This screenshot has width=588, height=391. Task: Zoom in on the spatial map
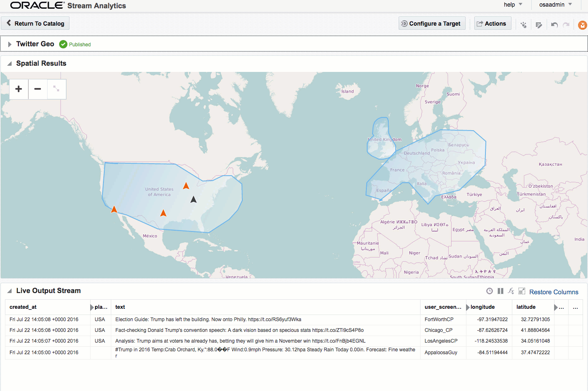point(19,89)
